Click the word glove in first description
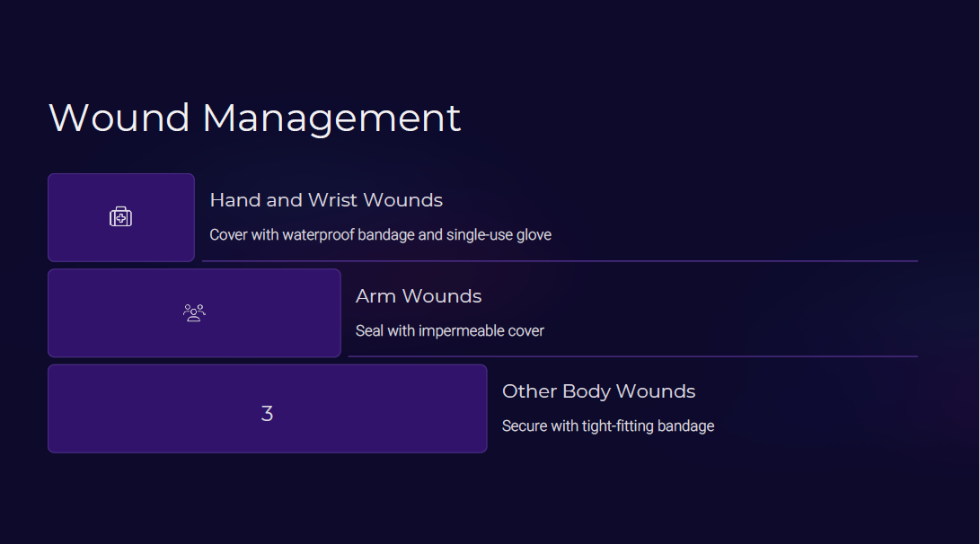 pyautogui.click(x=534, y=235)
